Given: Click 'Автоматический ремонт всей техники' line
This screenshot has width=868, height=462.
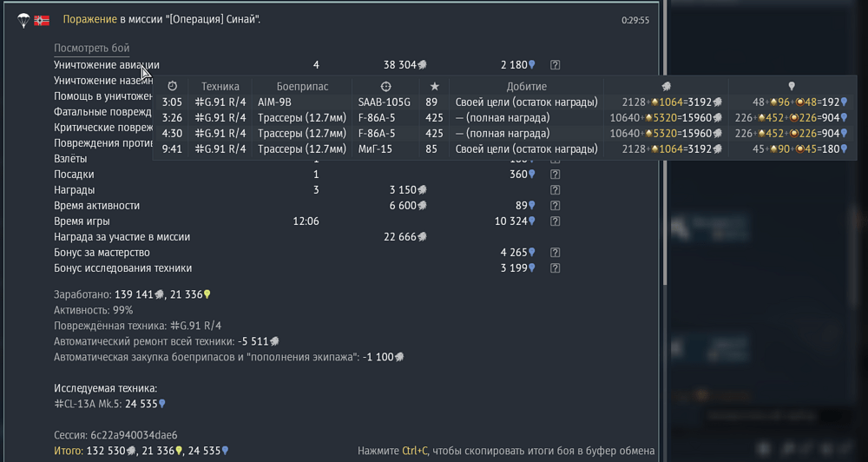Looking at the screenshot, I should 167,341.
